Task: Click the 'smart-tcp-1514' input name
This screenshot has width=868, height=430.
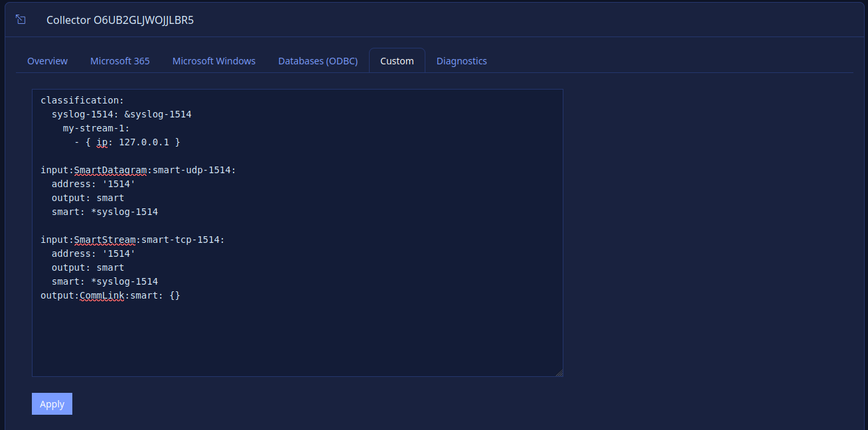Action: pyautogui.click(x=180, y=240)
